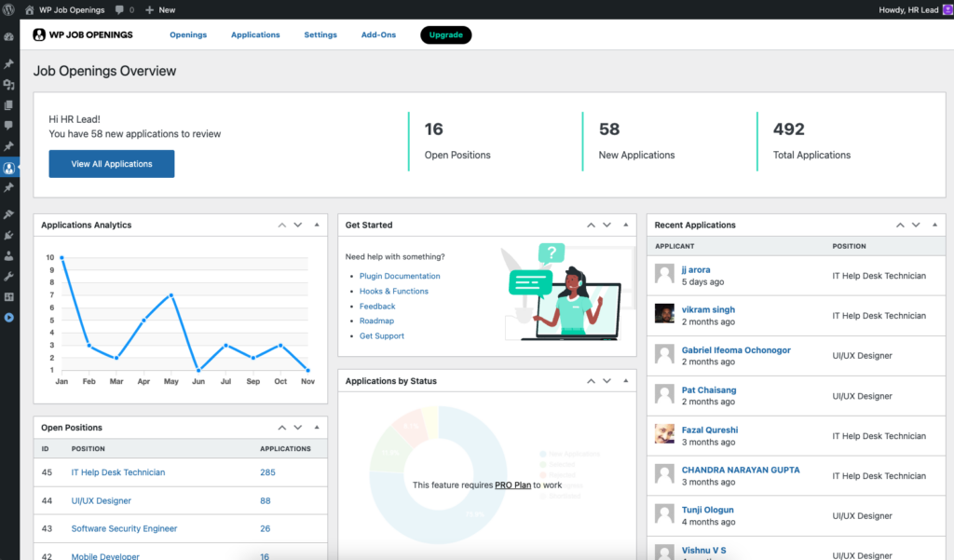Switch to the Applications tab

pyautogui.click(x=255, y=34)
